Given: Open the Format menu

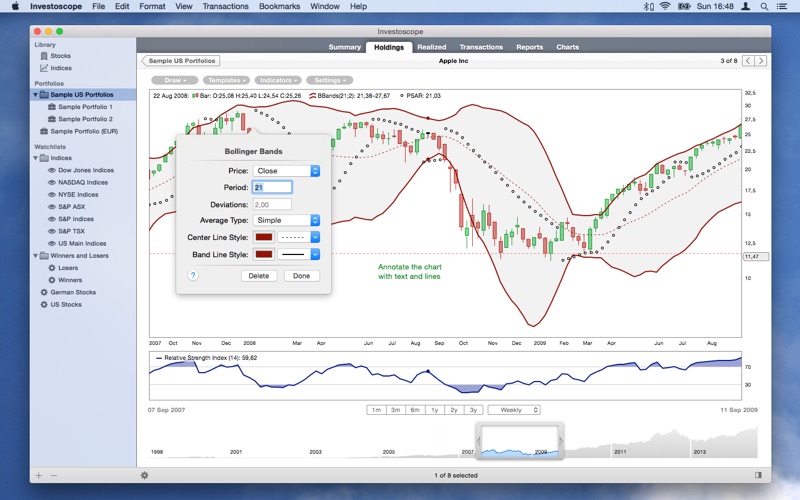Looking at the screenshot, I should click(152, 7).
